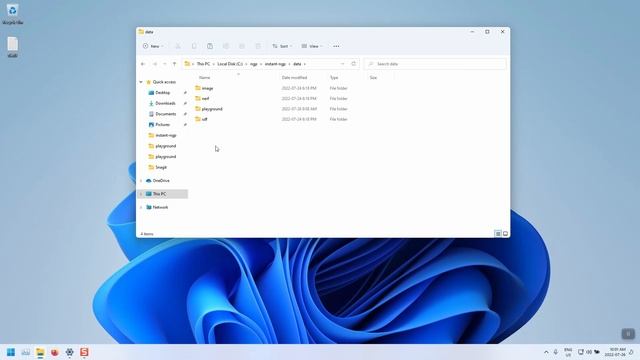This screenshot has height=360, width=640.
Task: Select Network in the sidebar
Action: coord(157,207)
